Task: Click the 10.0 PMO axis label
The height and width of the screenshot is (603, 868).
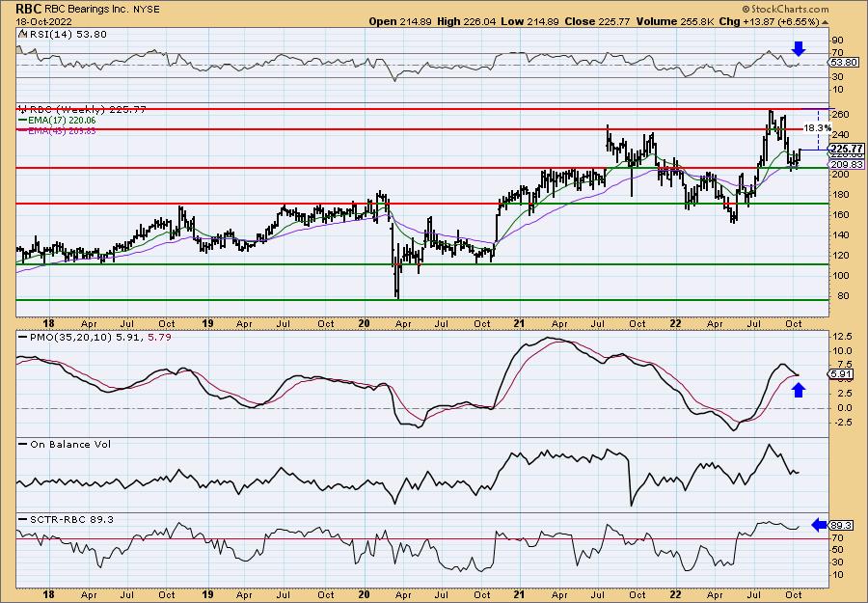Action: pyautogui.click(x=842, y=350)
